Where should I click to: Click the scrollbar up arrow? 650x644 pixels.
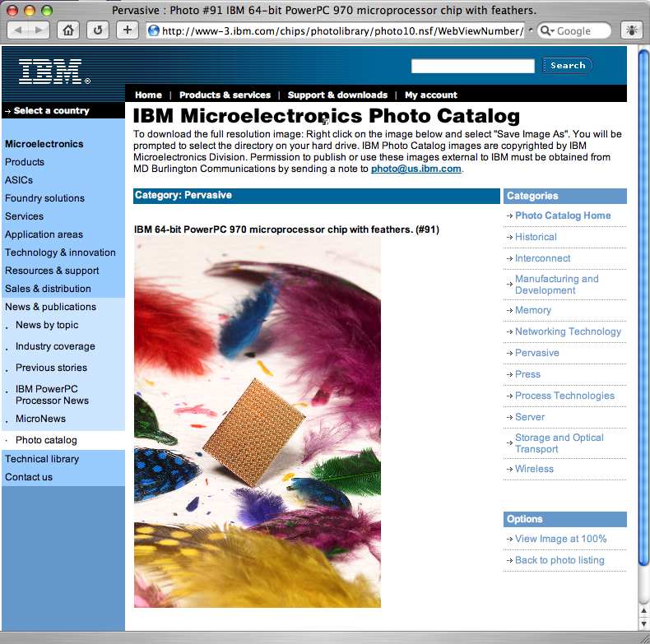(643, 610)
